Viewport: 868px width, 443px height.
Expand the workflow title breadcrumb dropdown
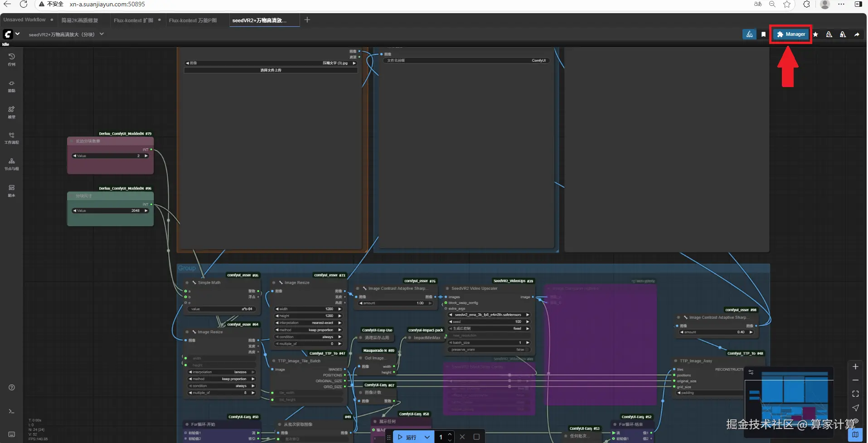[x=102, y=34]
